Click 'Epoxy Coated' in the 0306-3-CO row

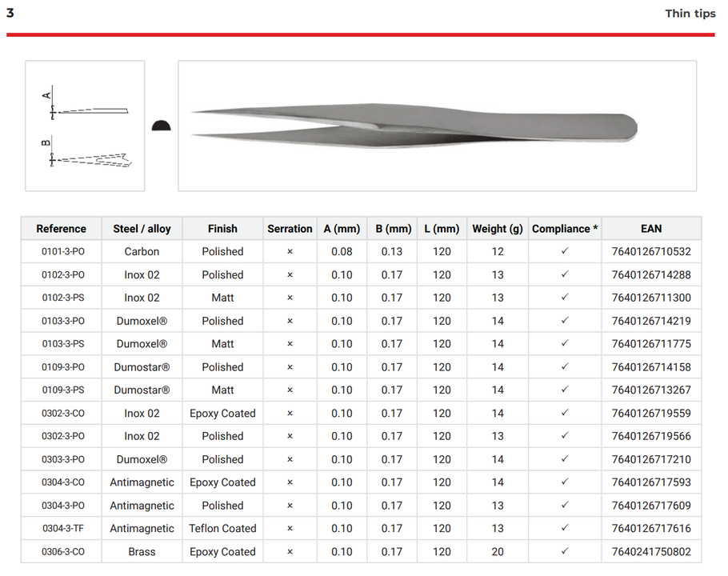(223, 552)
